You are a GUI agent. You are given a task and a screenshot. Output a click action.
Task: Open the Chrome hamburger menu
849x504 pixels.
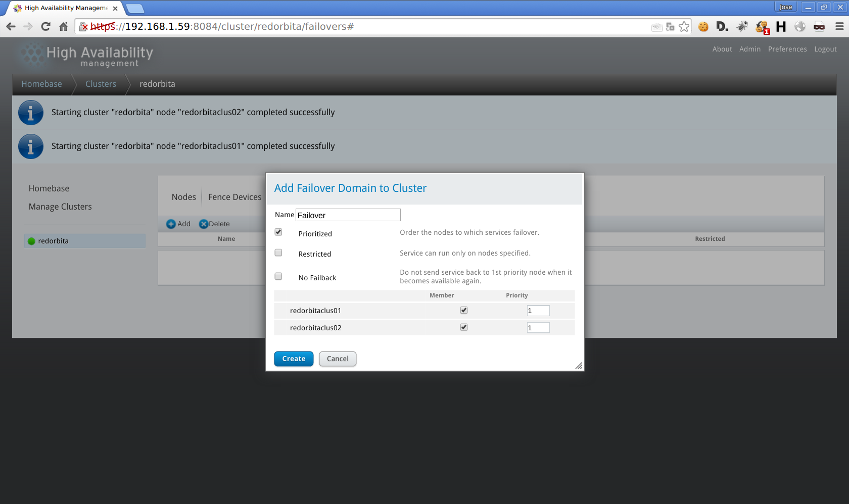click(839, 27)
